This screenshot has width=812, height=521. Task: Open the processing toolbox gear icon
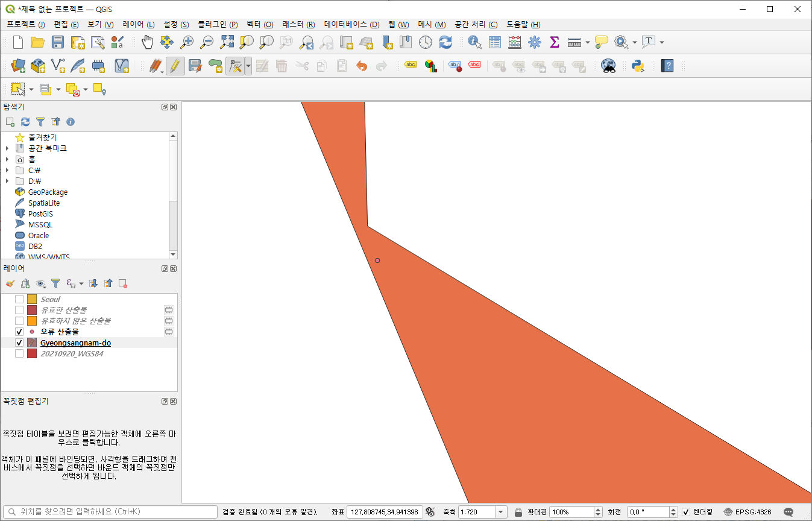(535, 42)
